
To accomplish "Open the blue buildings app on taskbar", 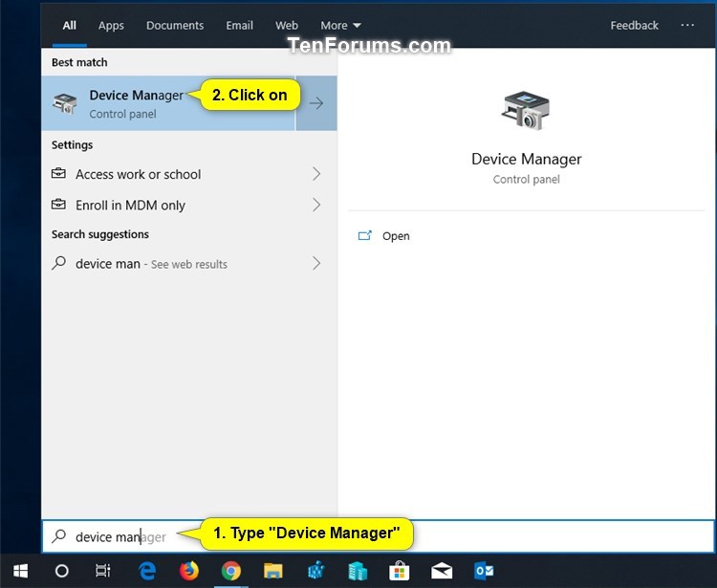I will pos(358,571).
